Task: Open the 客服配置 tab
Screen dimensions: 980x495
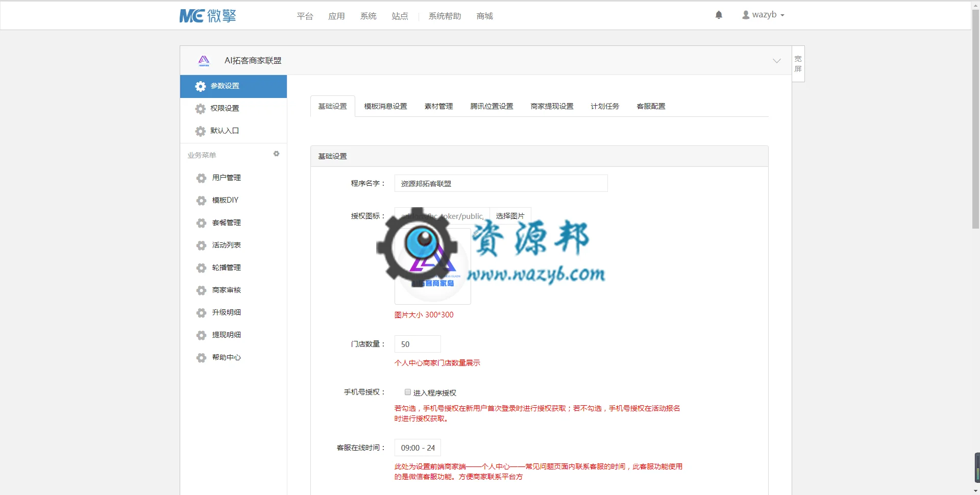Action: click(x=651, y=106)
